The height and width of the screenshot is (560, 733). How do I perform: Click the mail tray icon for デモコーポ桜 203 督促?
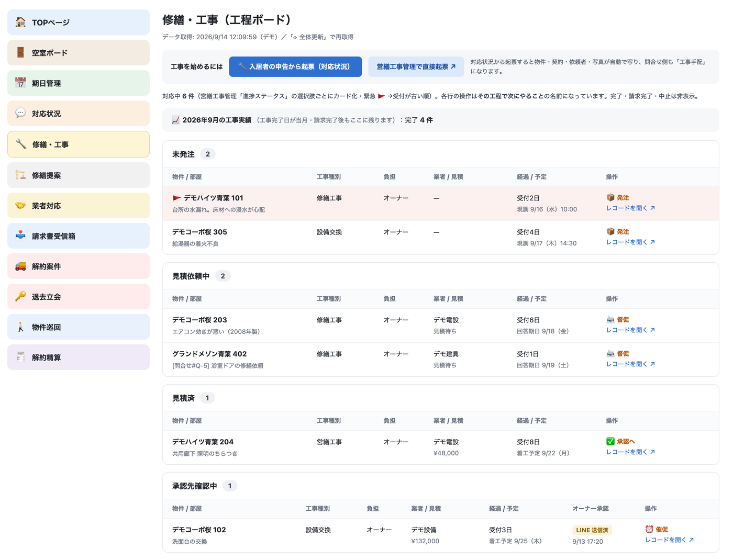click(x=610, y=319)
